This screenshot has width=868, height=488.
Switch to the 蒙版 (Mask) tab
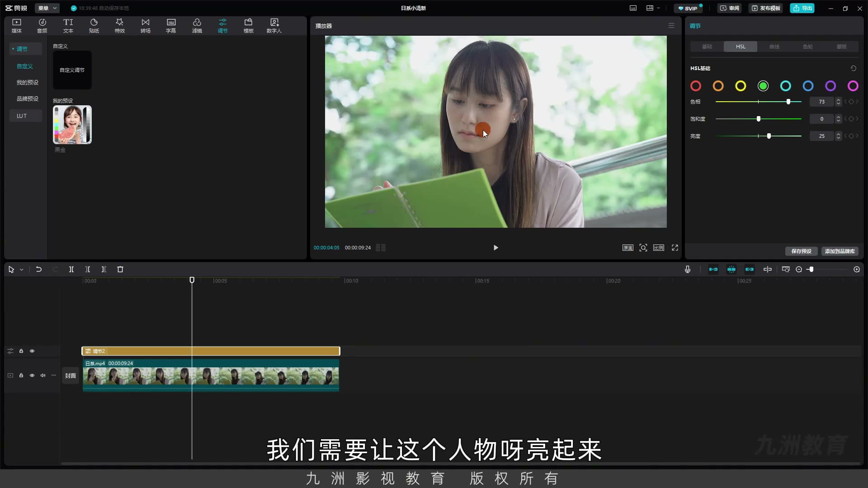pos(841,47)
